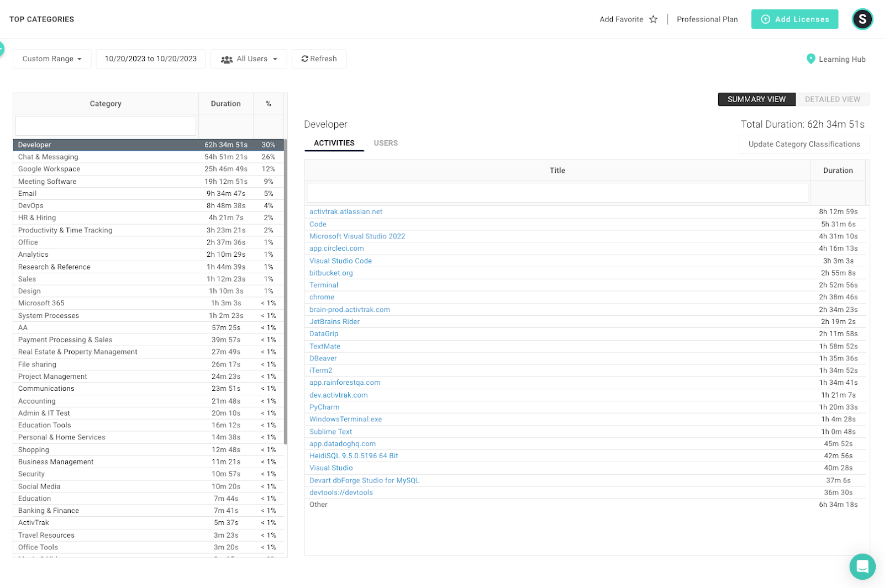The width and height of the screenshot is (884, 588).
Task: Open the chat support bubble
Action: pos(862,566)
